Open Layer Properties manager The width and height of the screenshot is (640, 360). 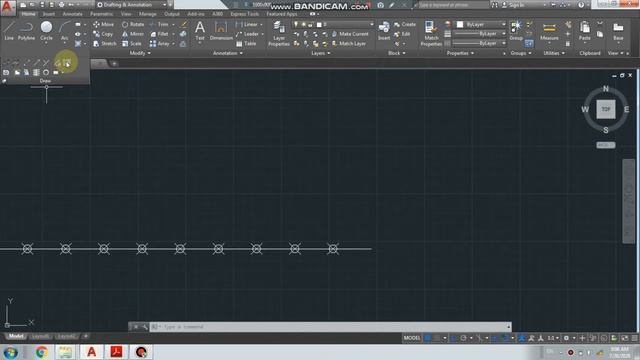tap(279, 34)
